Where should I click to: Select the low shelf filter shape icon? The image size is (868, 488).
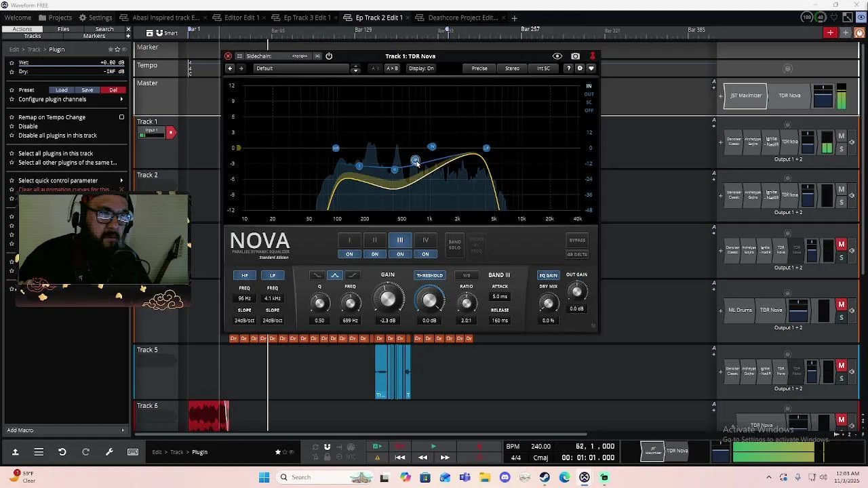click(317, 275)
